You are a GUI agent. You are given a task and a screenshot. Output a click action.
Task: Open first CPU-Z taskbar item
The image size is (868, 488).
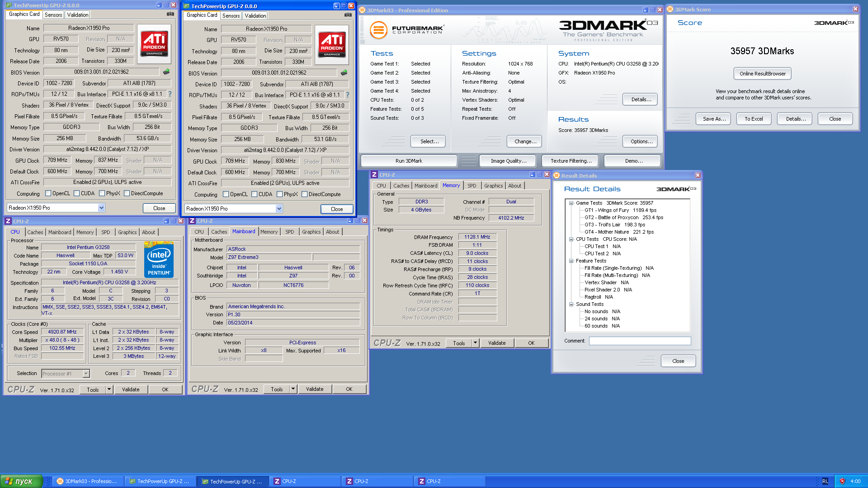[x=305, y=481]
